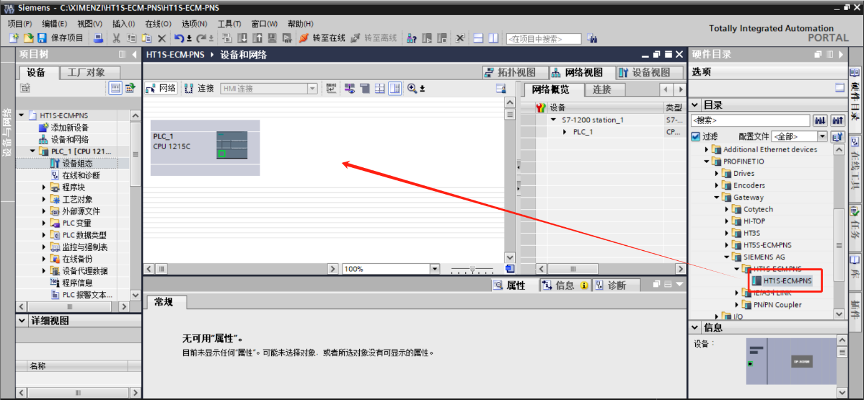Toggle the 连接 connections mode button
The width and height of the screenshot is (868, 400).
(200, 89)
